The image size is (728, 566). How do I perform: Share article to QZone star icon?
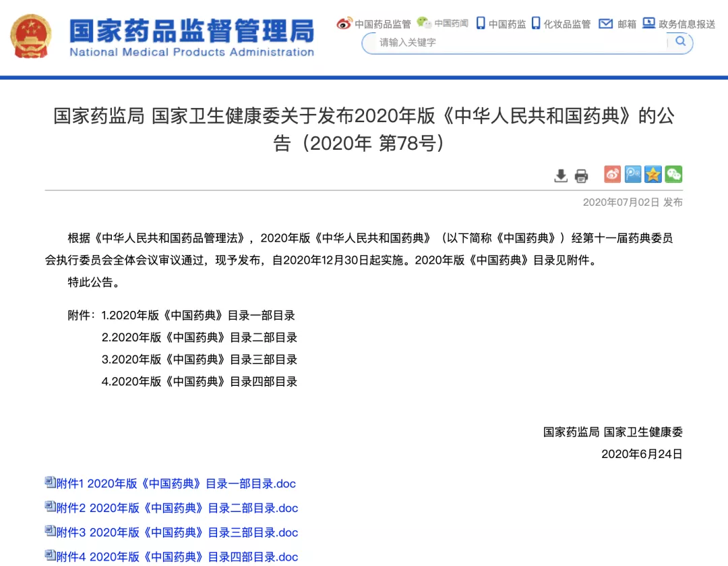(653, 174)
